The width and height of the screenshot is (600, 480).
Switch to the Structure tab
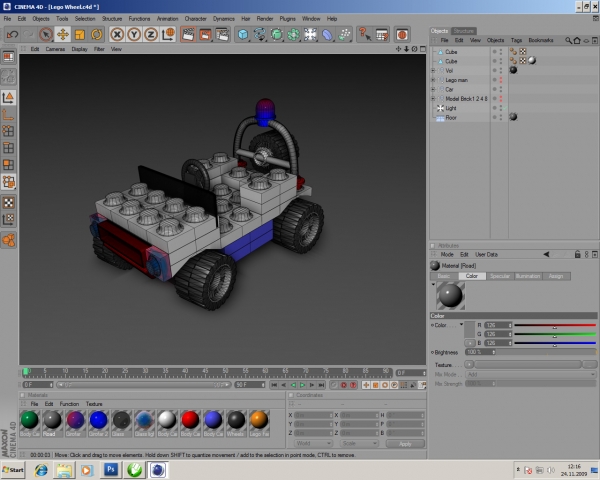[463, 31]
